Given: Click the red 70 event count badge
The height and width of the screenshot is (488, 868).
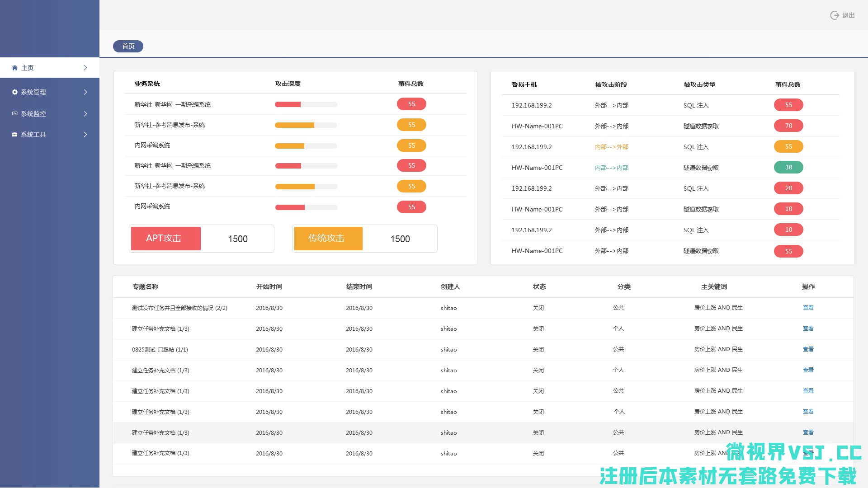Looking at the screenshot, I should click(788, 126).
